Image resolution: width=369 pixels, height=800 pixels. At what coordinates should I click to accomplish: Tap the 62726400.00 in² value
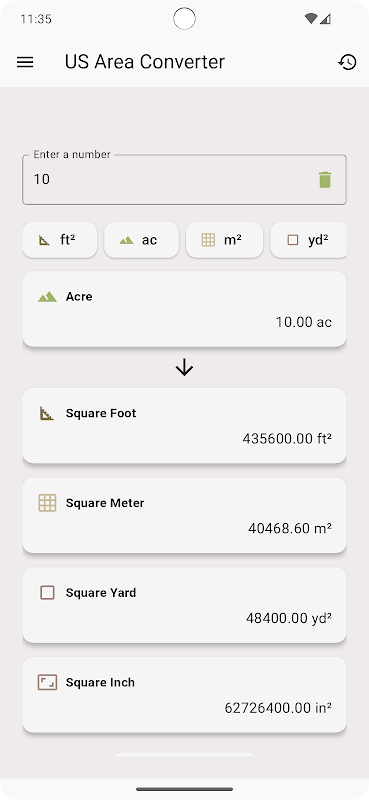pyautogui.click(x=278, y=708)
